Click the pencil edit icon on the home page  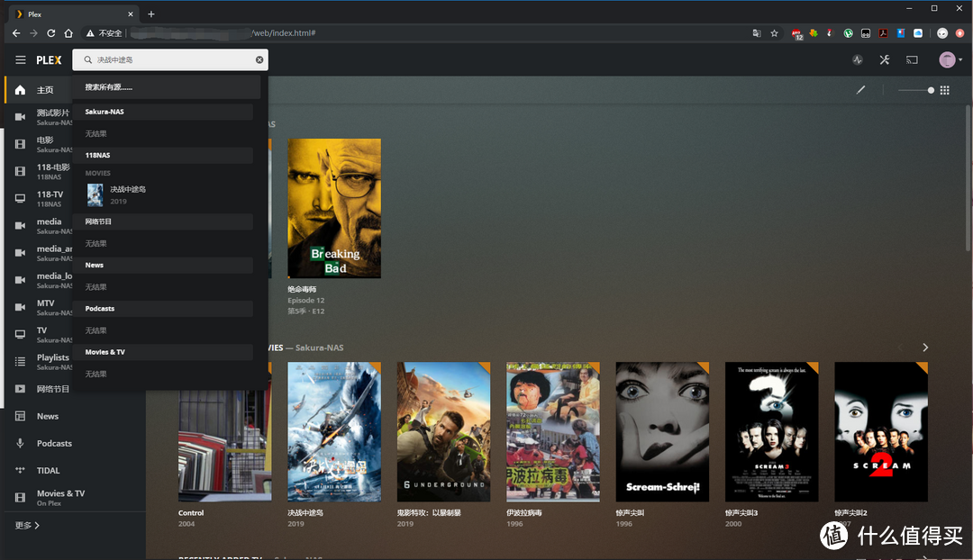[x=860, y=90]
